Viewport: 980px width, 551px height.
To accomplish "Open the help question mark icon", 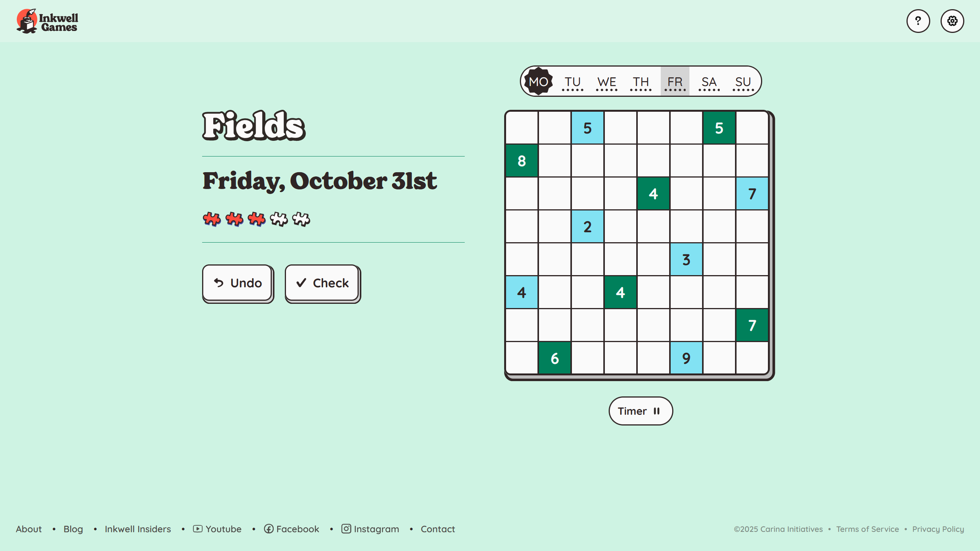I will coord(918,21).
